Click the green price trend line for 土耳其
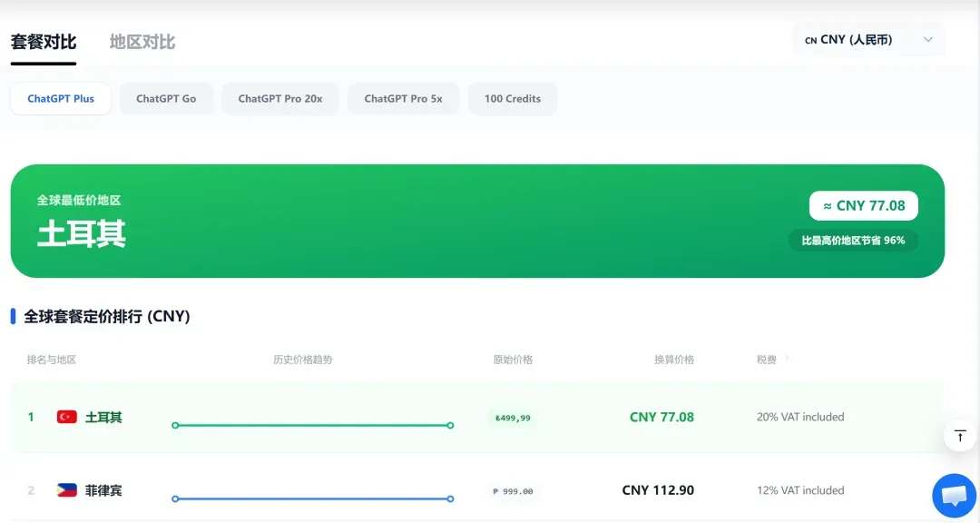The image size is (980, 523). [312, 426]
